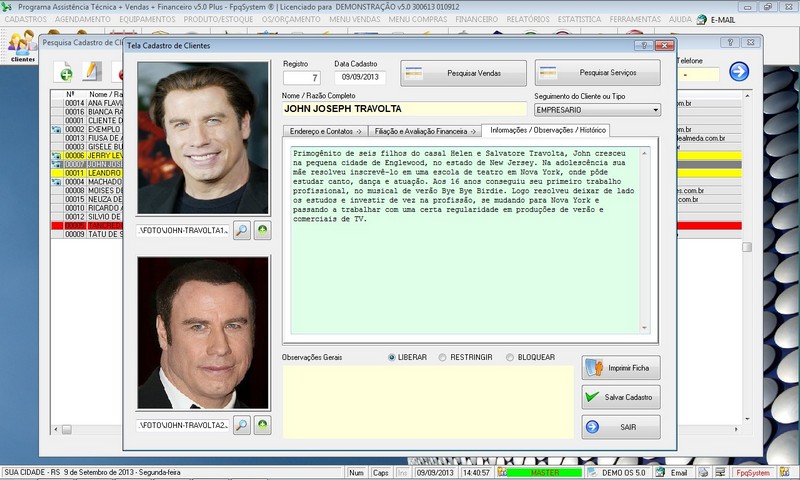Open PRODUTO/ESTOQUE menu

click(x=218, y=19)
